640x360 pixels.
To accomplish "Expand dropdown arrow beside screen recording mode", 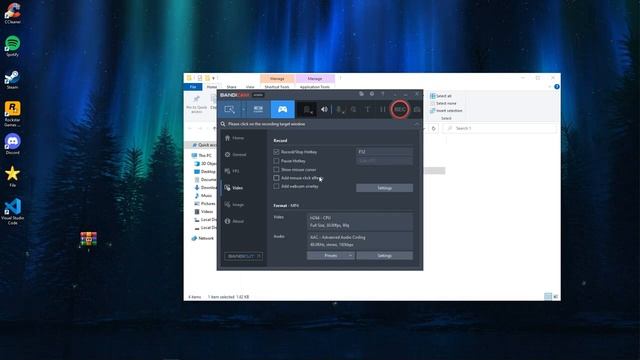I will pyautogui.click(x=244, y=109).
